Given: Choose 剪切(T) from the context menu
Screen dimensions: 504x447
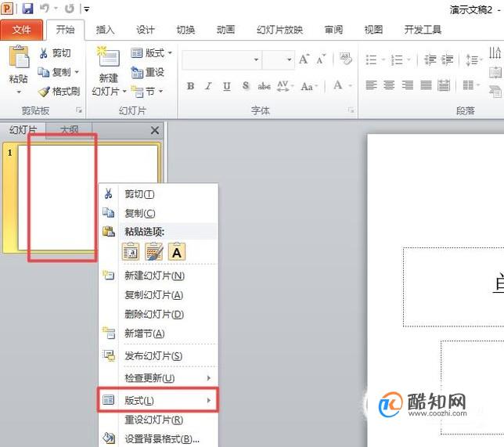Looking at the screenshot, I should (158, 194).
